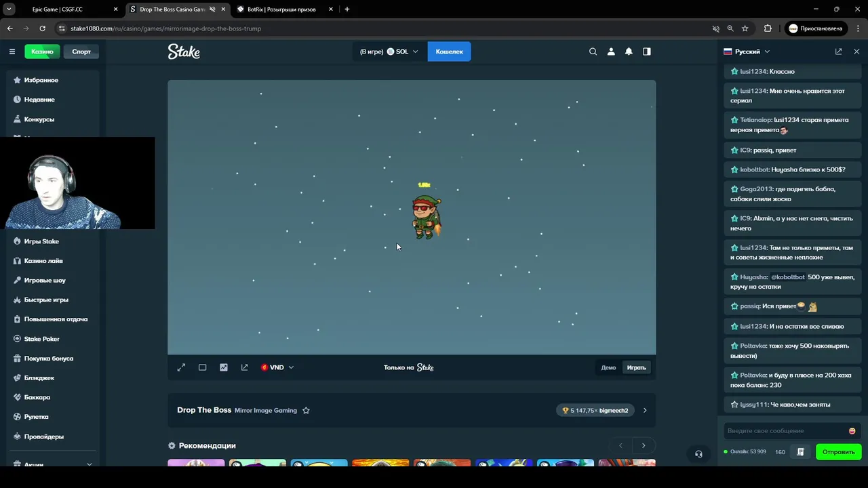
Task: Toggle theater mode for the game
Action: pyautogui.click(x=202, y=367)
